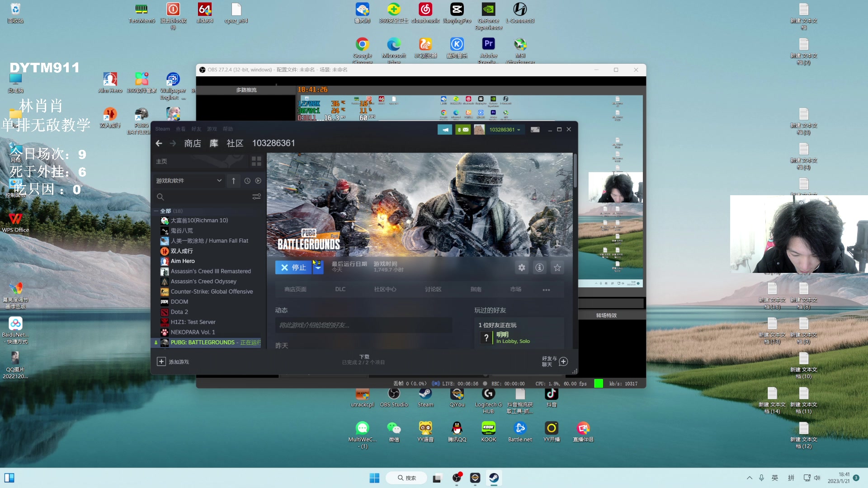Click blue 停止 stop button
This screenshot has width=868, height=488.
pyautogui.click(x=293, y=267)
